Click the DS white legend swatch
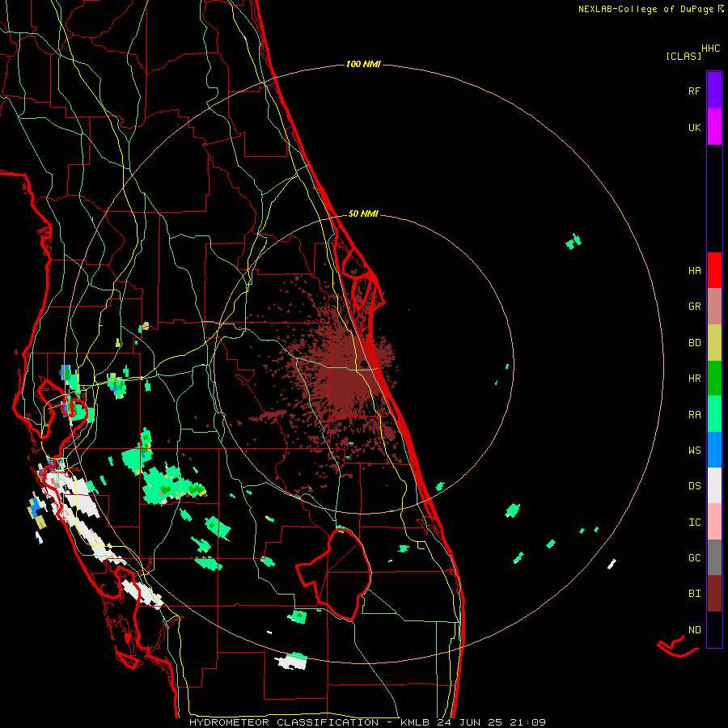The image size is (728, 728). point(714,485)
